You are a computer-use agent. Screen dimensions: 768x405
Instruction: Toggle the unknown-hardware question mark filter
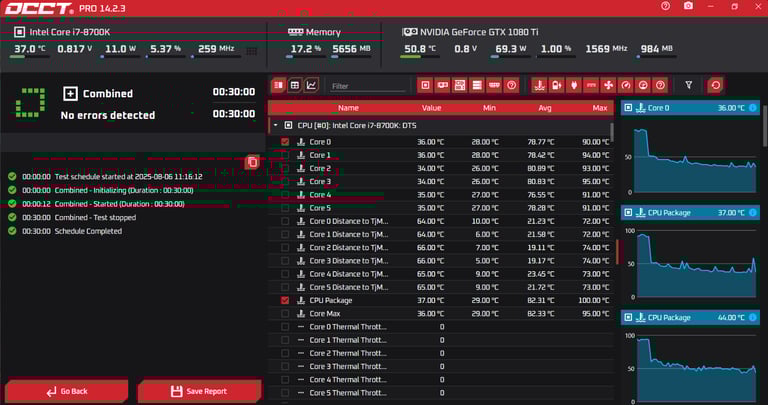[511, 85]
